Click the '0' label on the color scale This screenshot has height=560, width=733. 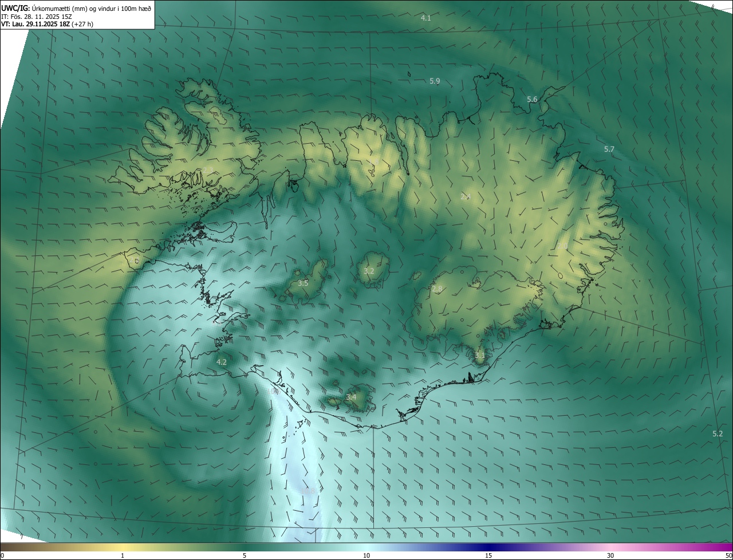click(2, 556)
